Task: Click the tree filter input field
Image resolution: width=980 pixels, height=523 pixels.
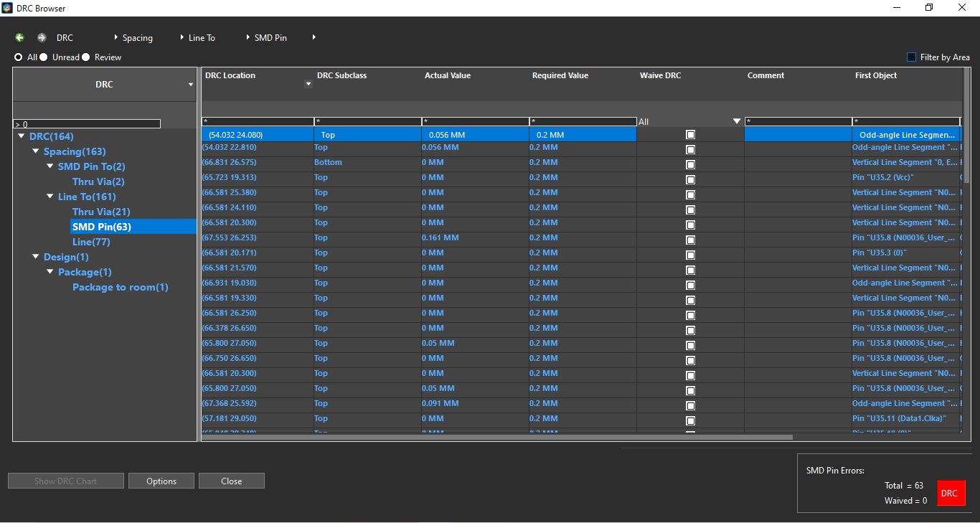Action: (87, 124)
